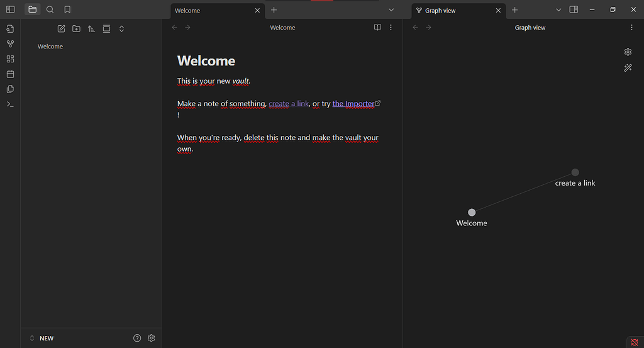
Task: Open the graph settings gear icon
Action: pos(628,52)
